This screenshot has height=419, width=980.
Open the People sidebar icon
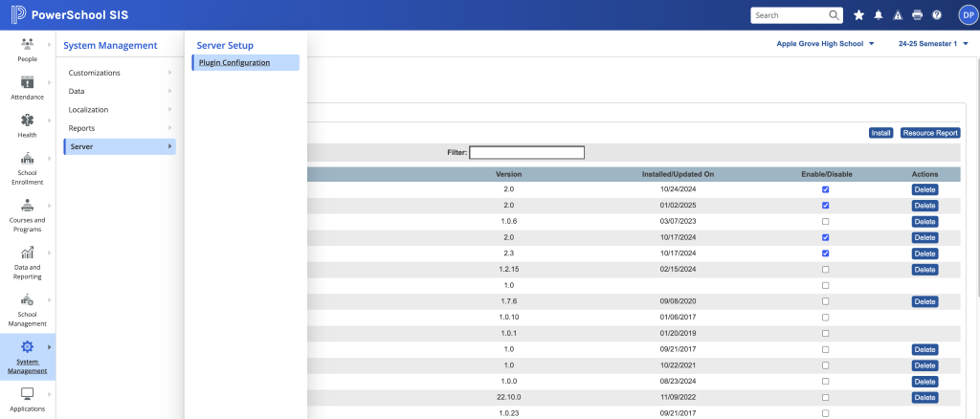tap(27, 44)
